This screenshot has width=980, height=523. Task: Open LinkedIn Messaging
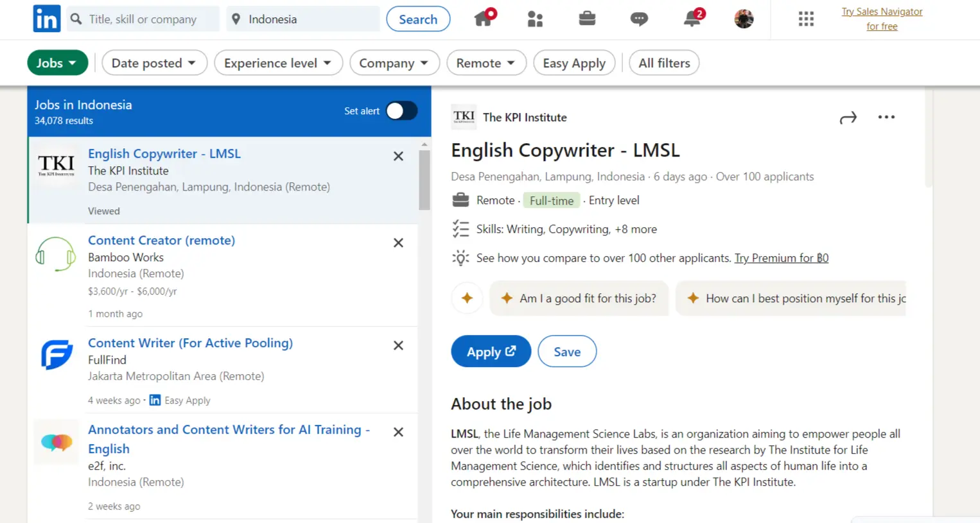click(638, 19)
